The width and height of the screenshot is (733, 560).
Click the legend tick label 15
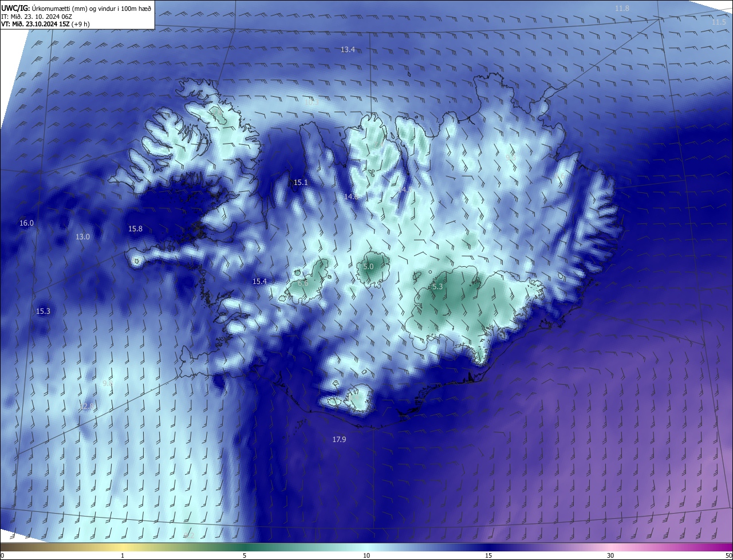click(x=488, y=555)
